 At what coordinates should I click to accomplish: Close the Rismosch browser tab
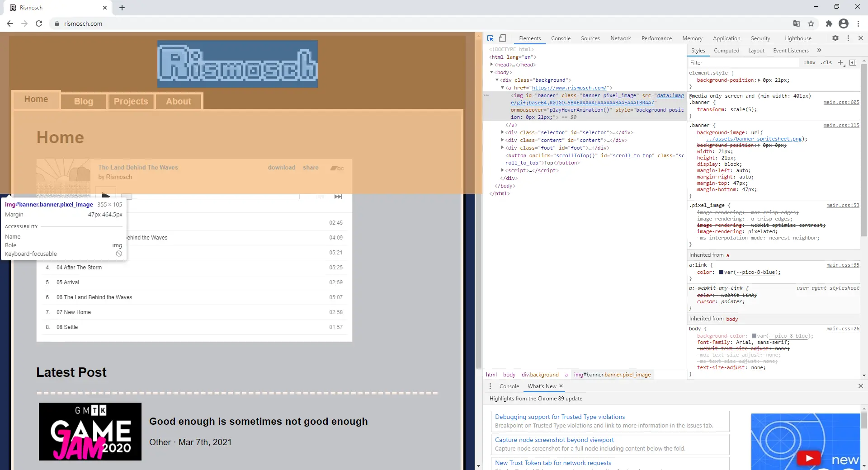[105, 8]
